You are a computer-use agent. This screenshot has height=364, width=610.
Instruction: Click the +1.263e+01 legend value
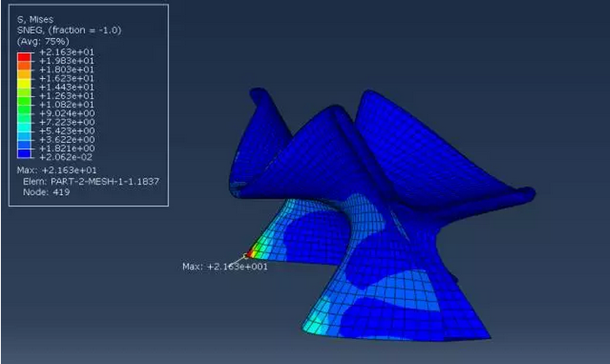click(x=67, y=96)
